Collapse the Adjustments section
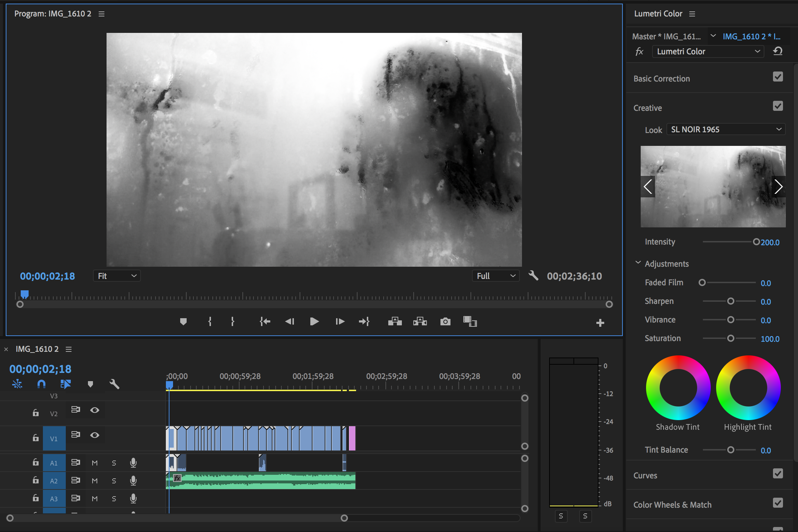Viewport: 798px width, 532px height. [638, 263]
